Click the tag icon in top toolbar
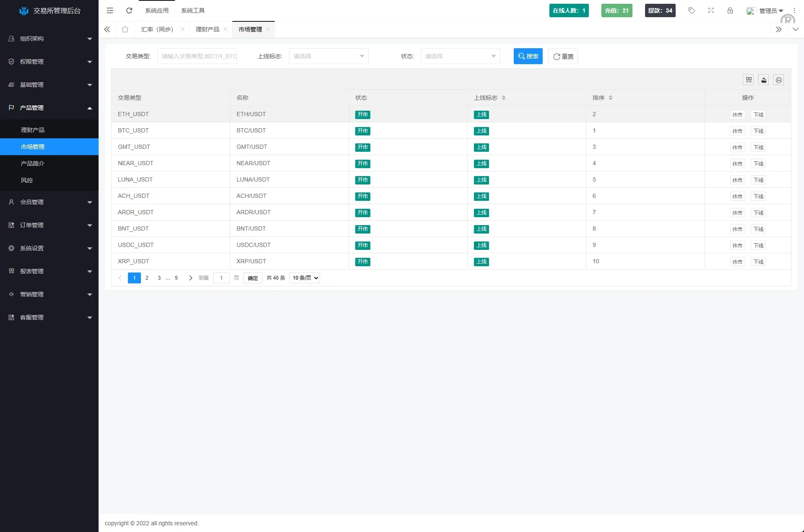This screenshot has width=804, height=532. coord(691,10)
